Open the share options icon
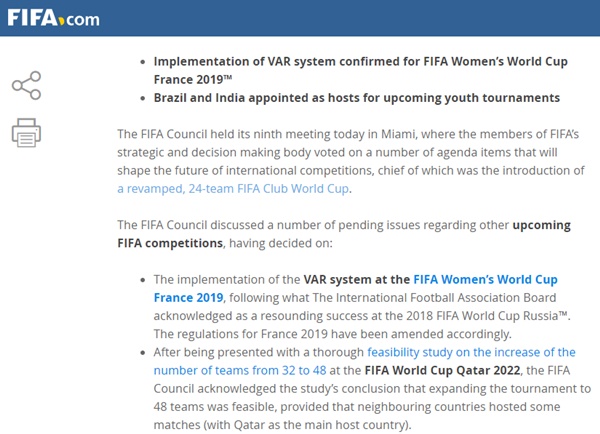Viewport: 600px width, 434px height. [26, 85]
